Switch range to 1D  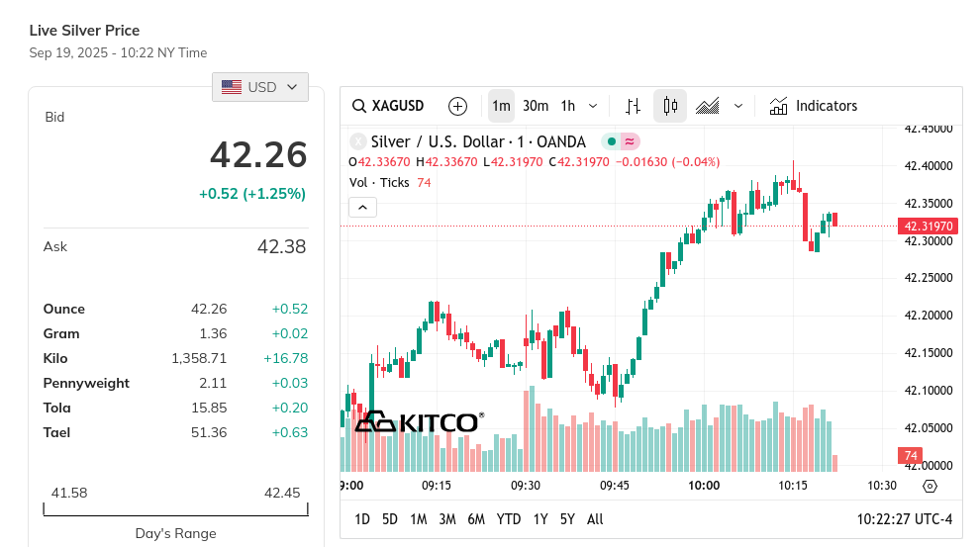362,519
